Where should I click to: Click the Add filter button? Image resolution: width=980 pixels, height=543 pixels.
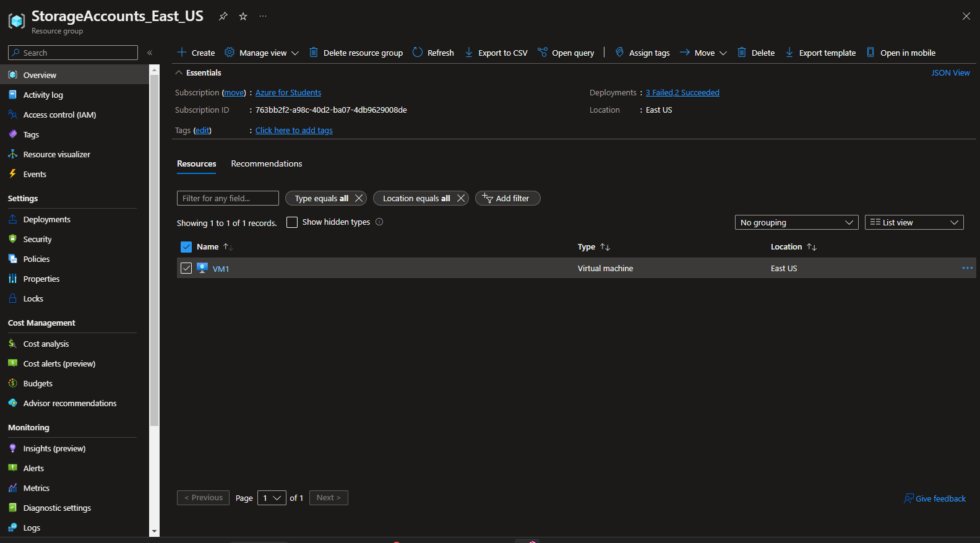click(x=507, y=198)
